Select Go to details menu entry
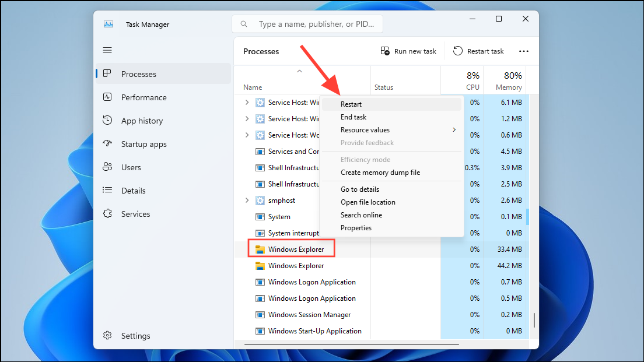 point(391,189)
